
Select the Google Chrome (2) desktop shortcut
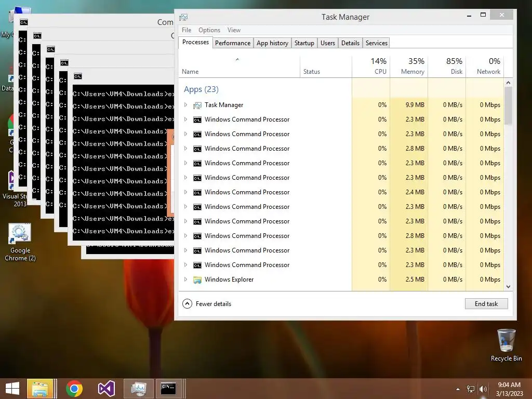pyautogui.click(x=20, y=242)
